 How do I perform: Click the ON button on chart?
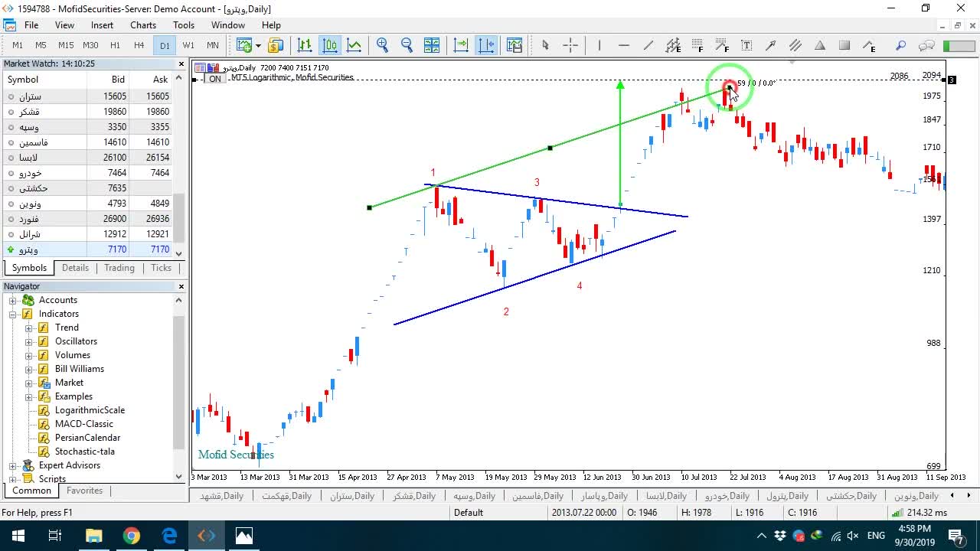215,79
